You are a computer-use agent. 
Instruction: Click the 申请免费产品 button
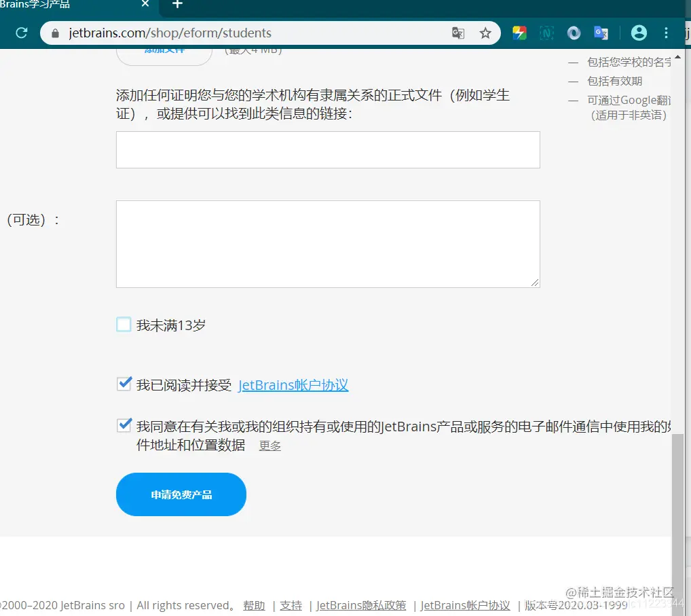pyautogui.click(x=181, y=494)
